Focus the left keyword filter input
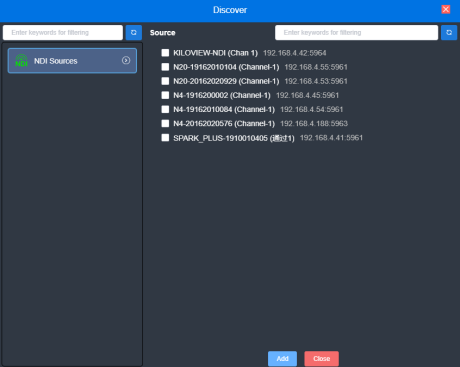The height and width of the screenshot is (367, 460). pos(63,33)
